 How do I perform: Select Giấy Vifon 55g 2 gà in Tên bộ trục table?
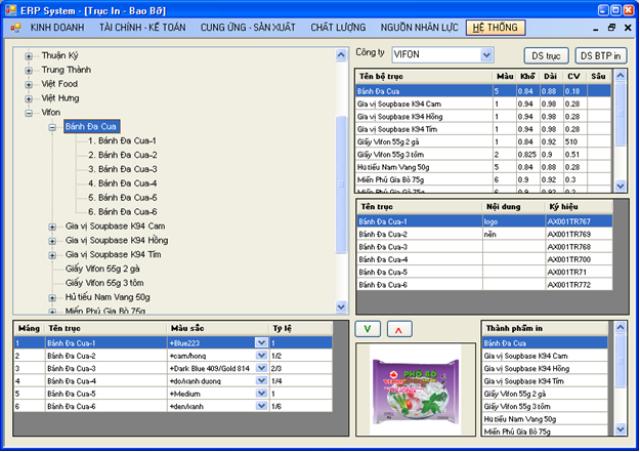483,142
